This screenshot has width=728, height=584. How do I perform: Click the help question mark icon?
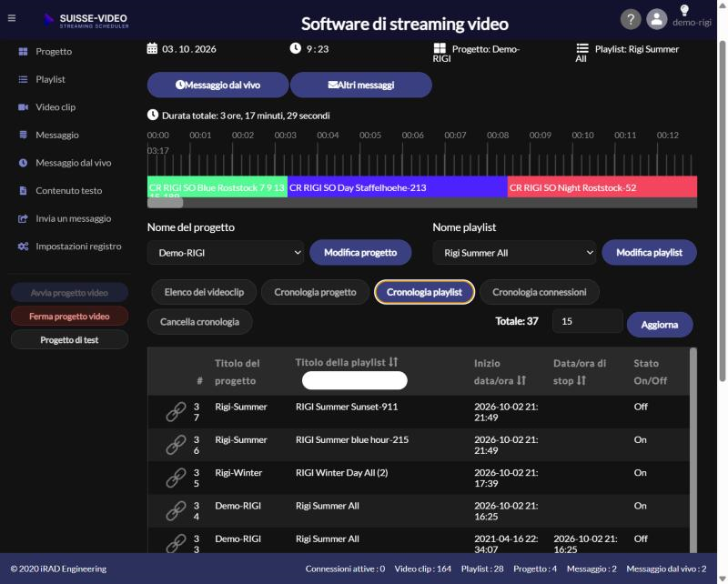click(x=631, y=19)
